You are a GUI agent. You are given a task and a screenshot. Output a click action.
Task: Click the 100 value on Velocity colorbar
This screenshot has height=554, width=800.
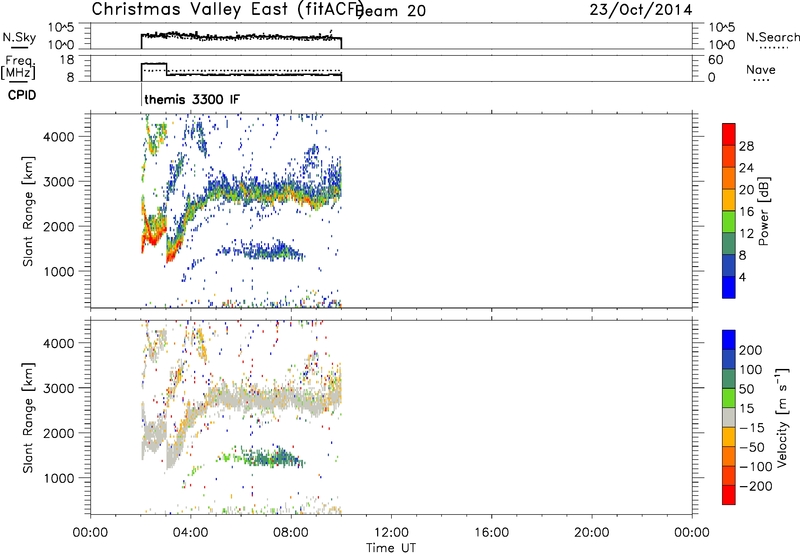pos(751,369)
